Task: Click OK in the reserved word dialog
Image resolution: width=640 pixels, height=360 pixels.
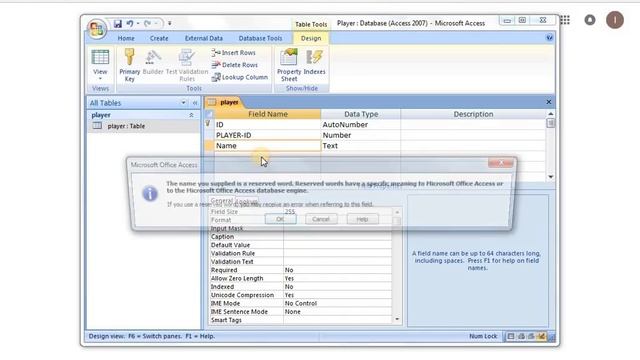Action: (281, 219)
